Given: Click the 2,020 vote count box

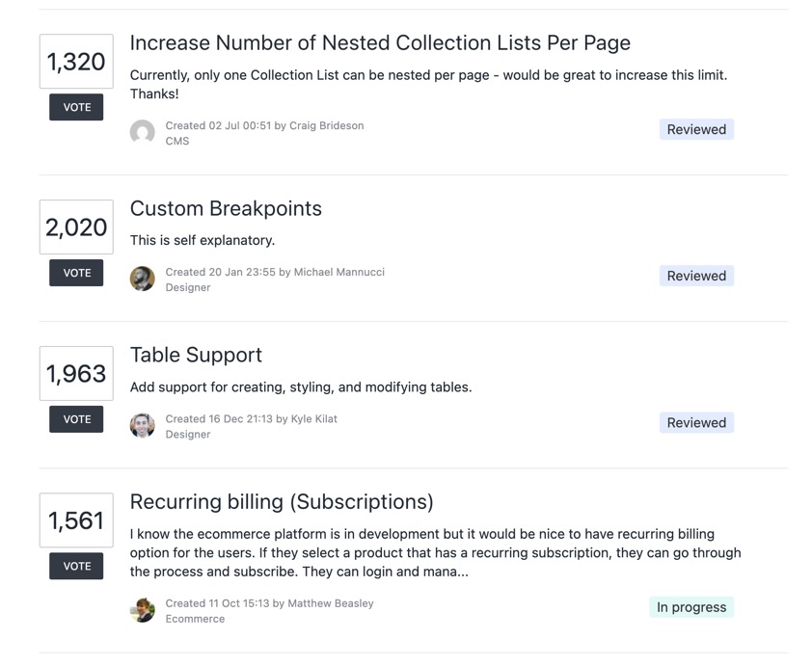Looking at the screenshot, I should point(76,227).
